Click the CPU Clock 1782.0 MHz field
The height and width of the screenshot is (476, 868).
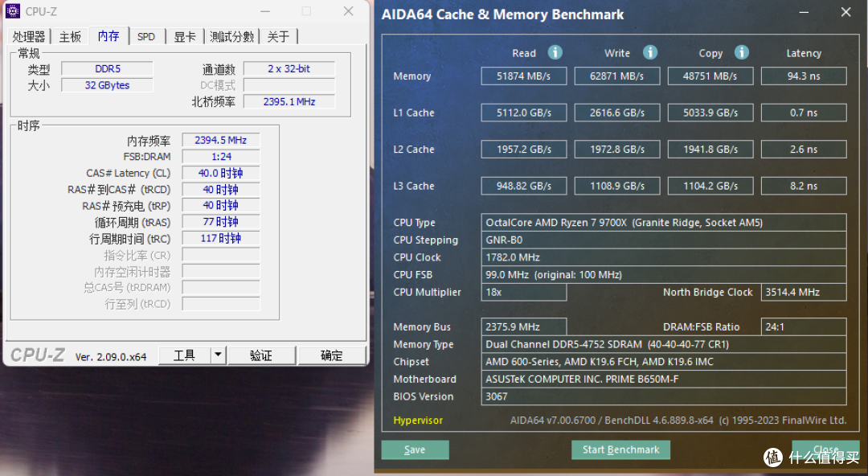pos(664,257)
